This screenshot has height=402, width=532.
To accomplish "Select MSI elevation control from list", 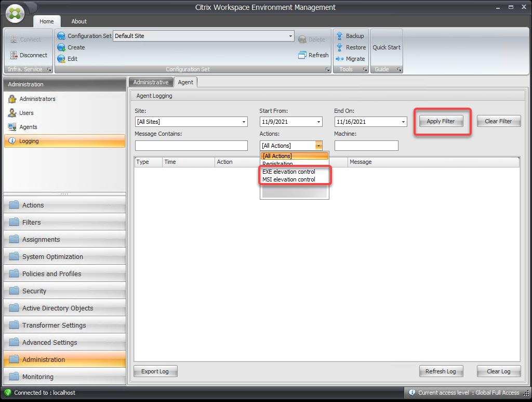I will [294, 179].
